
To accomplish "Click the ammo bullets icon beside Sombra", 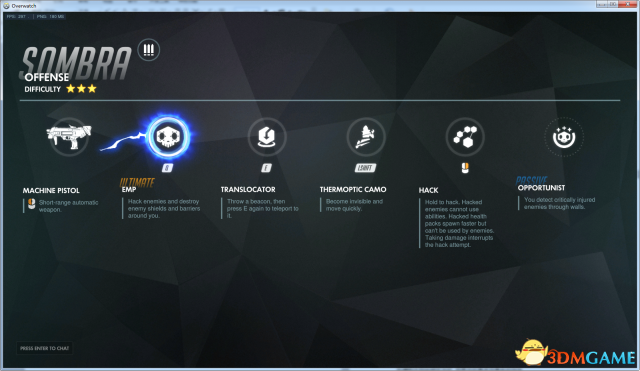I will click(x=149, y=50).
